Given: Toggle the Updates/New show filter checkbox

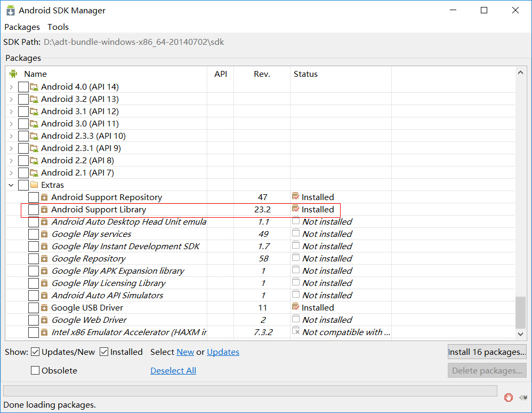Looking at the screenshot, I should pyautogui.click(x=35, y=352).
